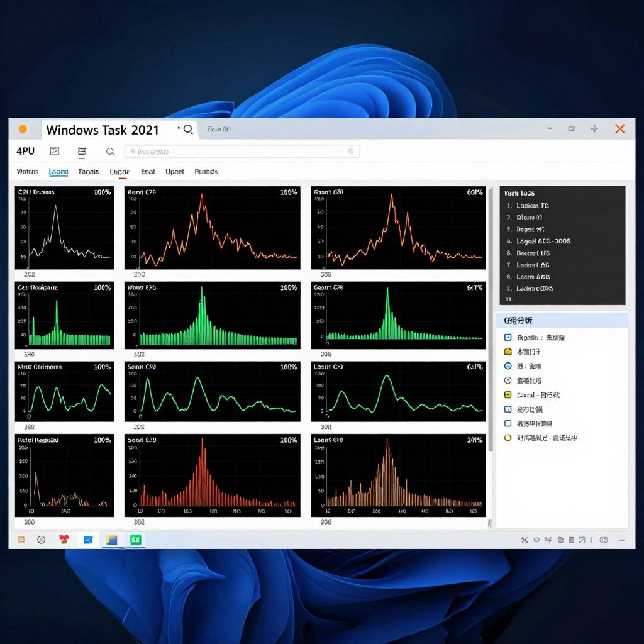Viewport: 644px width, 644px height.
Task: Switch to the Peabds tab
Action: point(206,172)
